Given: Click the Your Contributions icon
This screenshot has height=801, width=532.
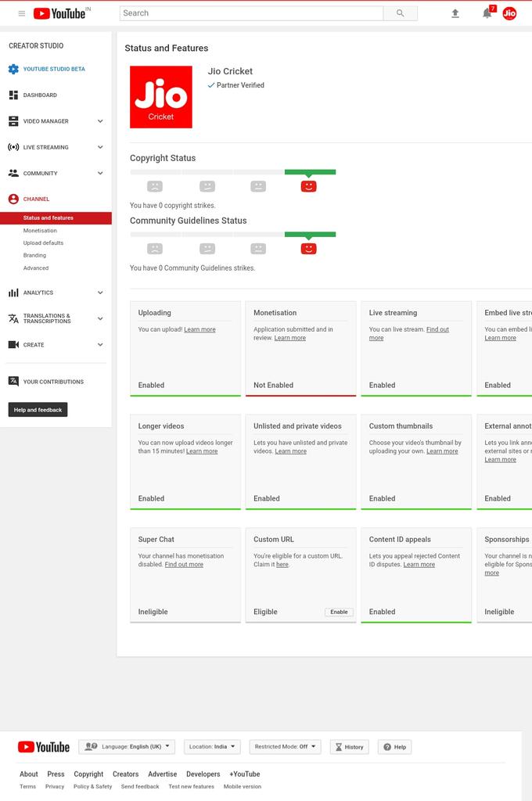Looking at the screenshot, I should tap(13, 381).
